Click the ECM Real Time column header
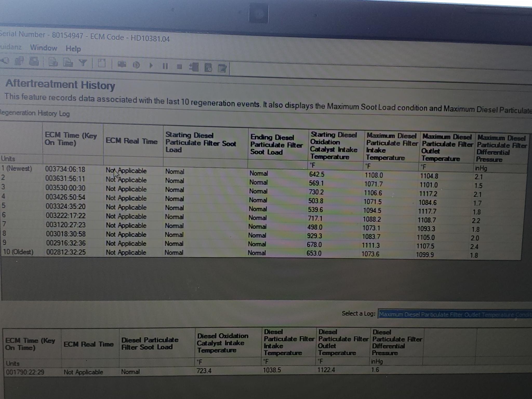Image resolution: width=532 pixels, height=399 pixels. 131,141
